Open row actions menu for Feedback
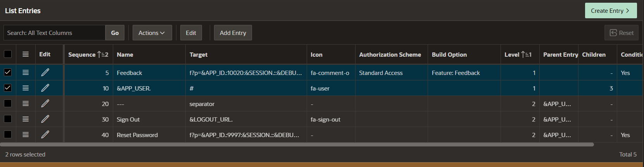644x167 pixels. point(26,73)
